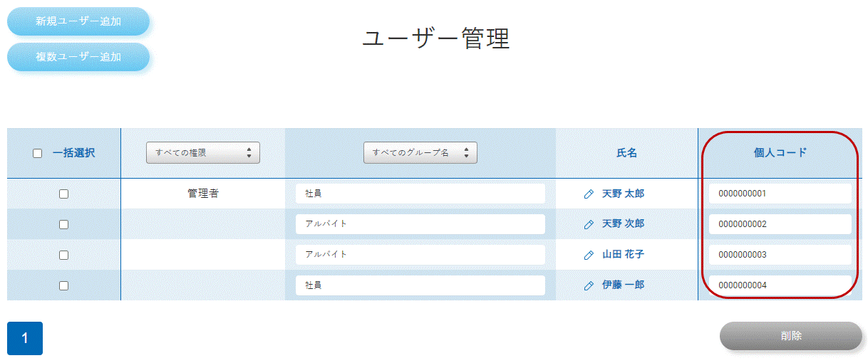868x363 pixels.
Task: Tick the 一括選択 select-all checkbox
Action: click(38, 153)
